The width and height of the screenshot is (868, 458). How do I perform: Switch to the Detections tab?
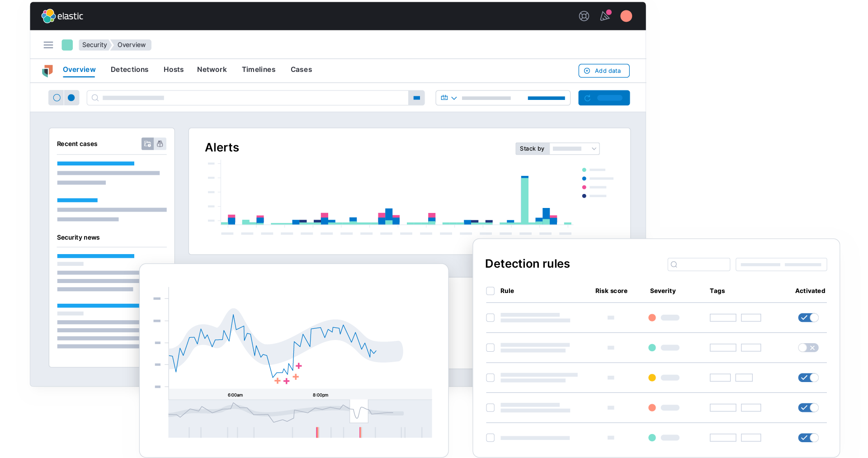(x=129, y=70)
